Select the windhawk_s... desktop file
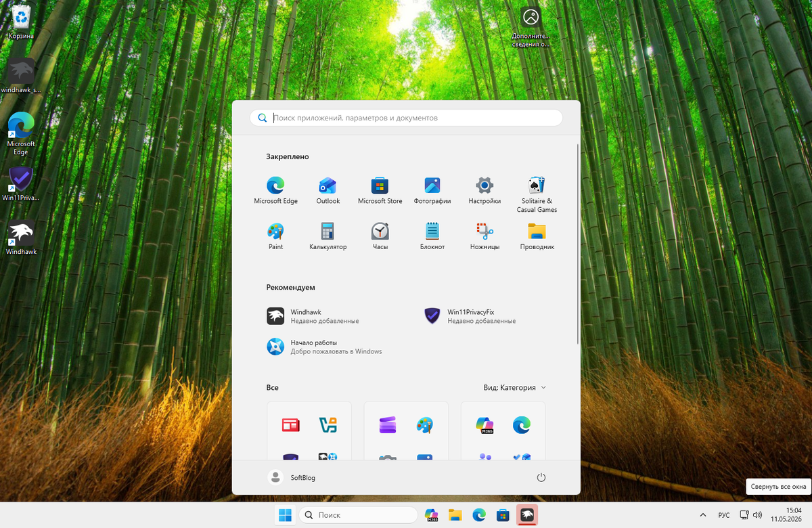 point(21,75)
